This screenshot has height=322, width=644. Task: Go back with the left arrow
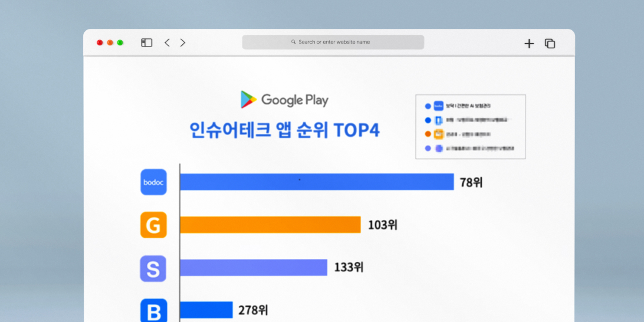tap(167, 42)
